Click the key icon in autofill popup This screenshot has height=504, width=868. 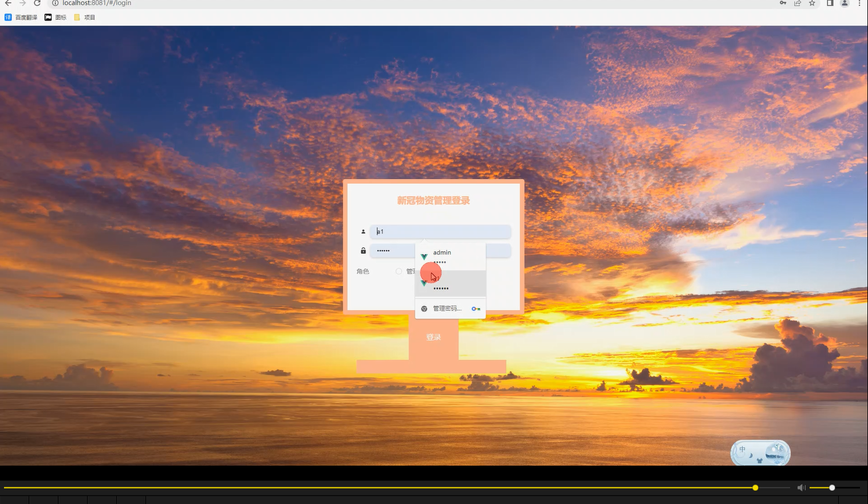(x=476, y=309)
